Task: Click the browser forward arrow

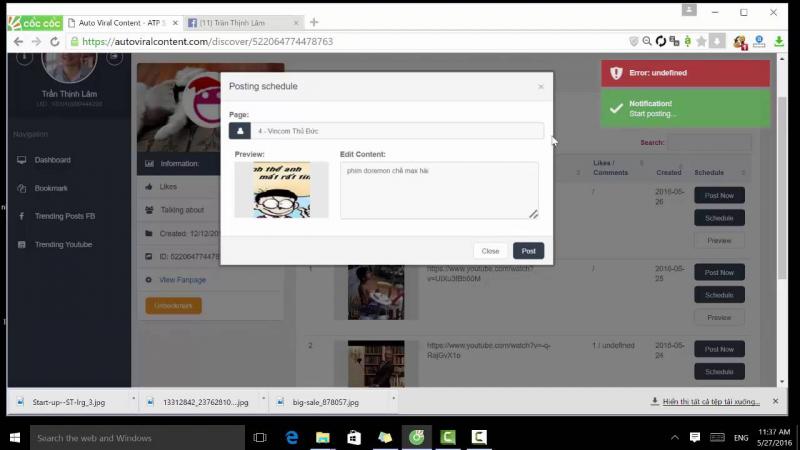Action: (x=36, y=41)
